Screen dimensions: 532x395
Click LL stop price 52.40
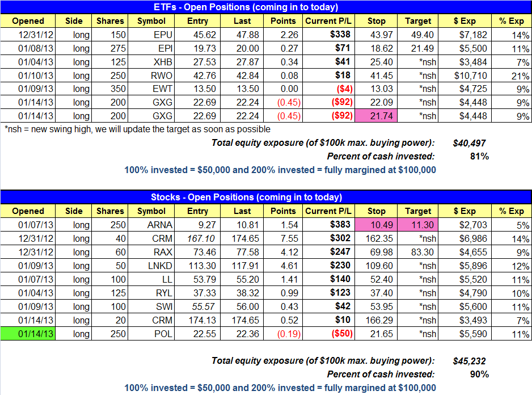[x=381, y=279]
